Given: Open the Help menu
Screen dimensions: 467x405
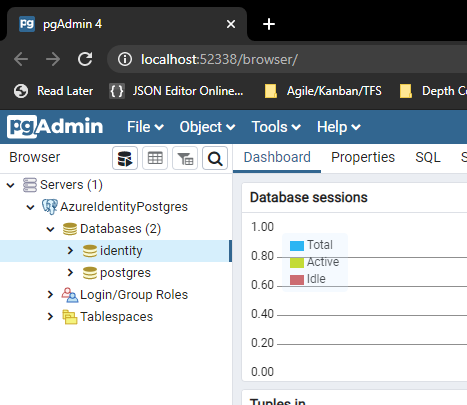Looking at the screenshot, I should coord(339,127).
